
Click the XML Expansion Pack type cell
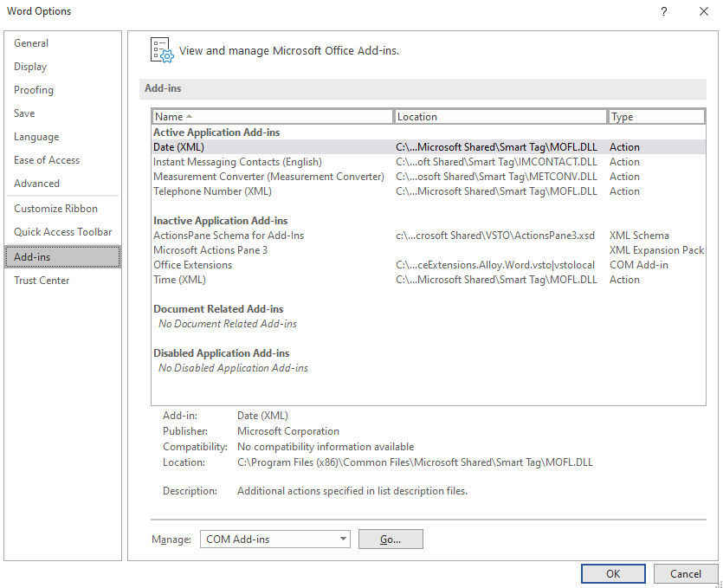(656, 250)
